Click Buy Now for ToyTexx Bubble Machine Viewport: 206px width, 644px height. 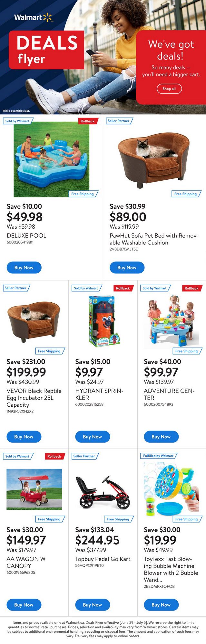161,605
